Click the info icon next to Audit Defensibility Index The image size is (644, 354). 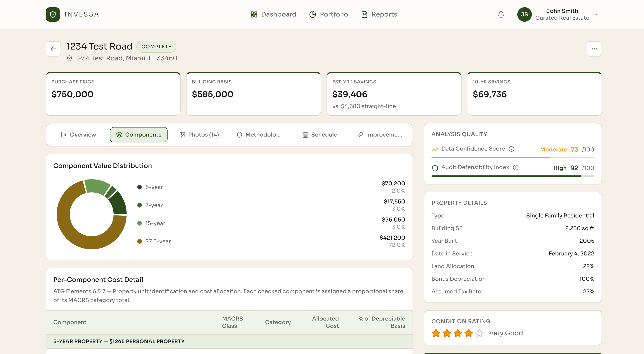pyautogui.click(x=516, y=168)
